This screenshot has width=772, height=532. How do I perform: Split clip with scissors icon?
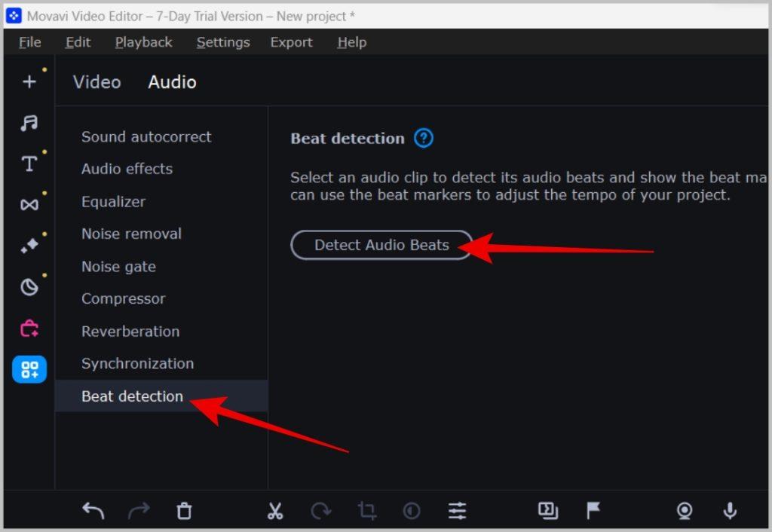pos(275,511)
